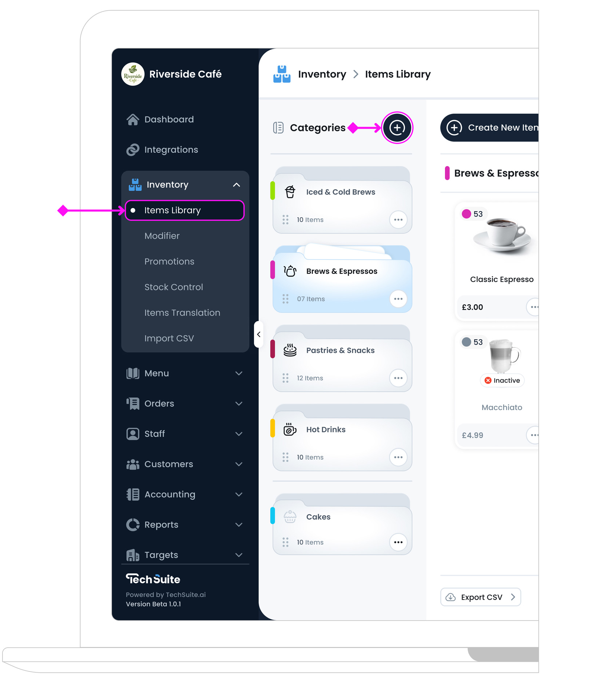Select Items Library radio entry
616x683 pixels.
(185, 210)
